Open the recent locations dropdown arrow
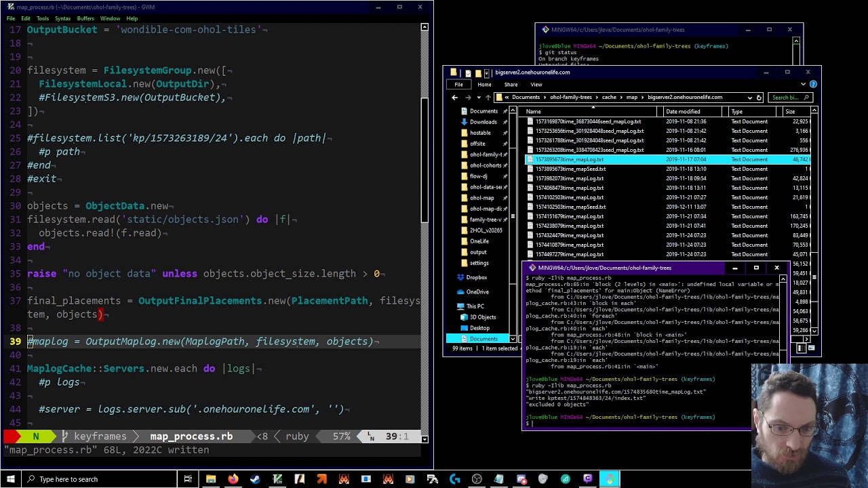868x488 pixels. pyautogui.click(x=478, y=98)
